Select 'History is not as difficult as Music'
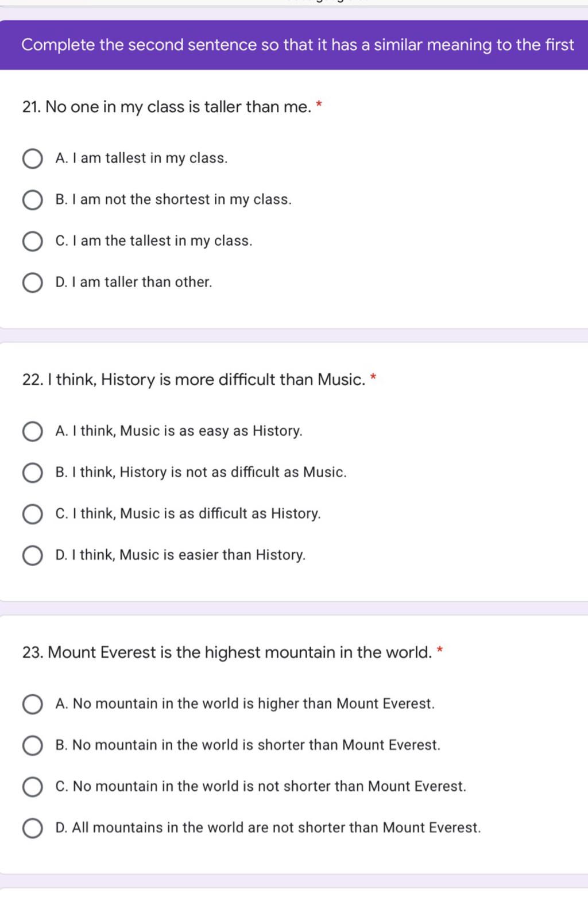 pos(32,473)
